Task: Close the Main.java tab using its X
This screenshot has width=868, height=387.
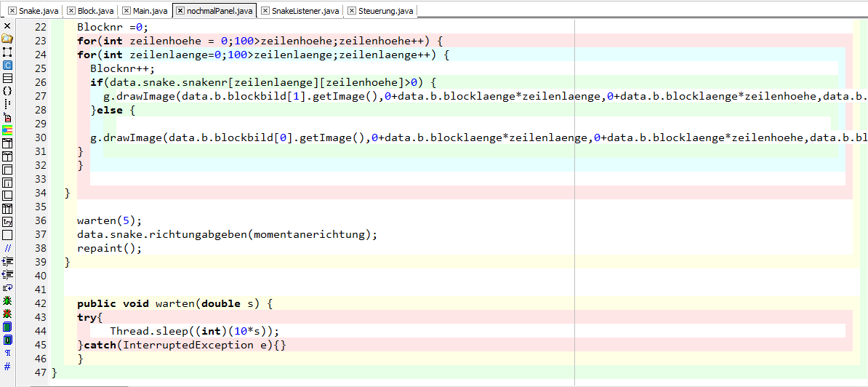Action: coord(126,11)
